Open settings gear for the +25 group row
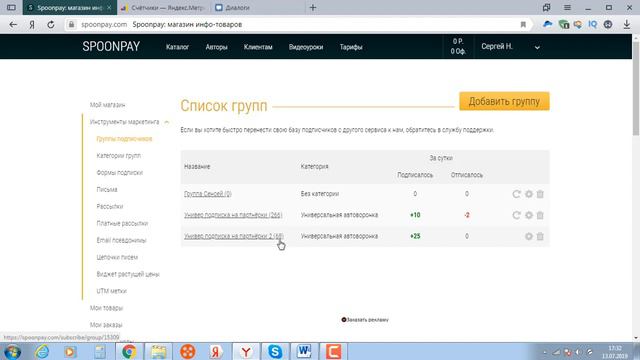 coord(529,236)
